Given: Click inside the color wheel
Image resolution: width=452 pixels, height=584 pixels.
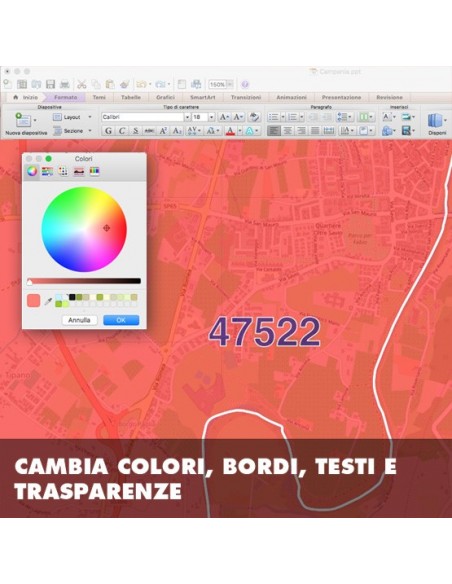Looking at the screenshot, I should (84, 229).
